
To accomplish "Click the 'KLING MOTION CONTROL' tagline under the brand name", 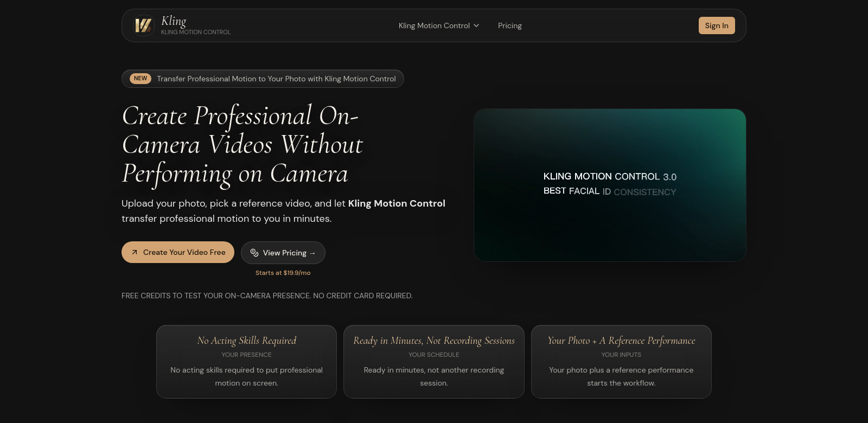I will pyautogui.click(x=196, y=33).
